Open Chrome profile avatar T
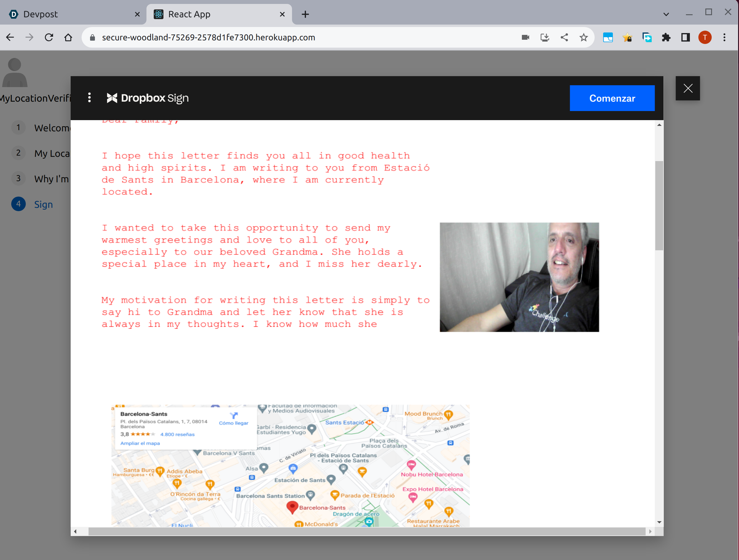This screenshot has height=560, width=739. point(705,37)
